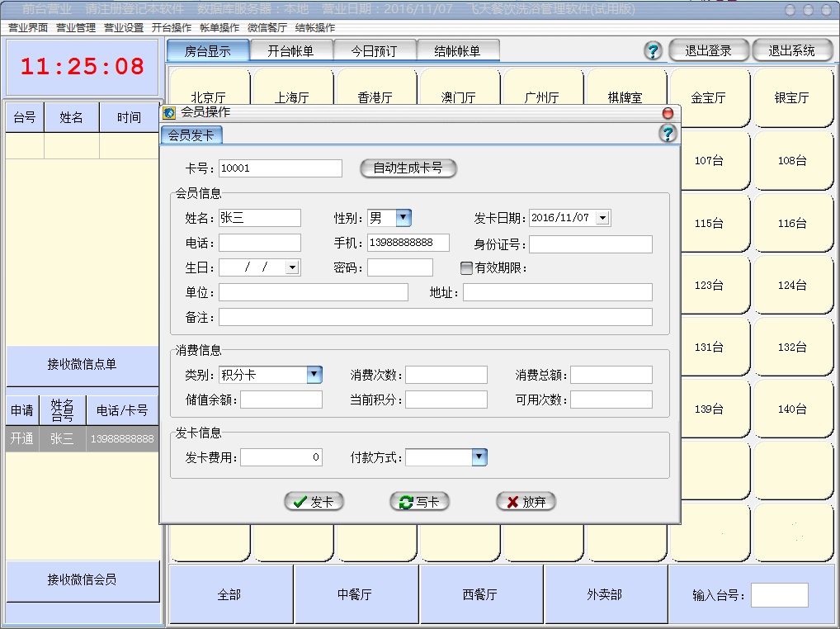Screen dimensions: 840x629
Task: Click the 接收微信点单 button
Action: (x=82, y=365)
